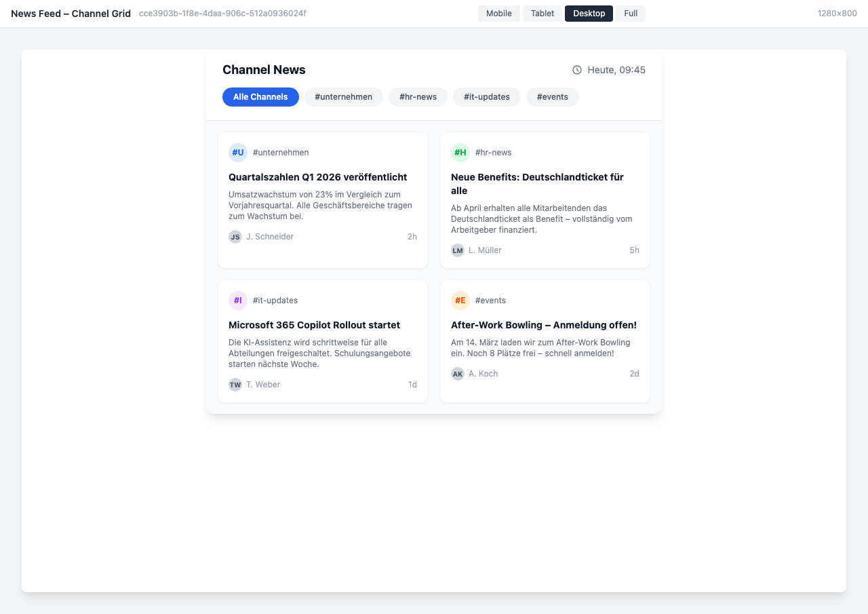
Task: Toggle the #hr-news channel filter
Action: 418,97
